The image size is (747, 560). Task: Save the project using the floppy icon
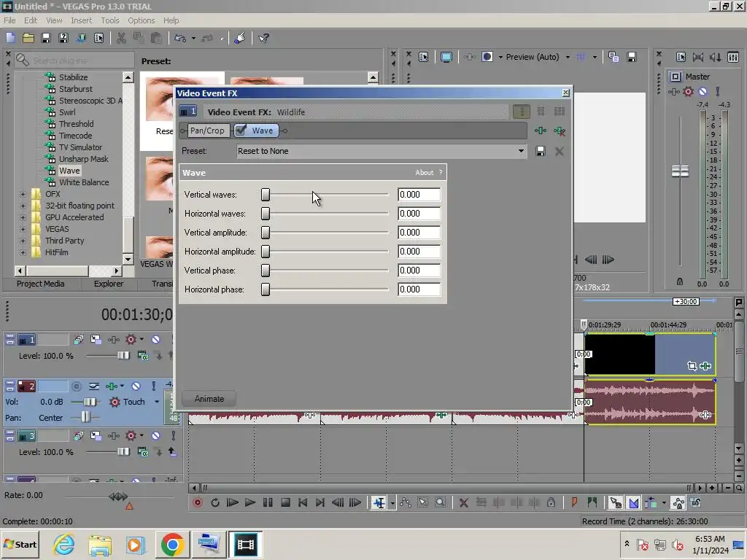pyautogui.click(x=46, y=38)
